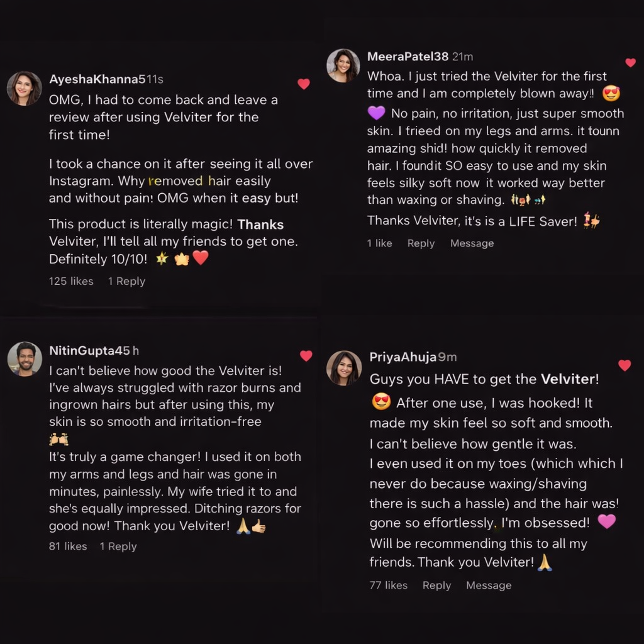This screenshot has width=644, height=644.
Task: View the 125 likes on AyeshaKhanna5's comment
Action: pyautogui.click(x=71, y=281)
